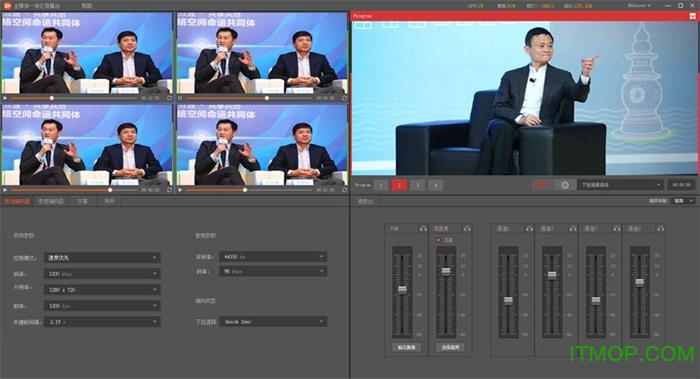Click the circular timer icon beside record button
700x379 pixels.
pos(565,185)
